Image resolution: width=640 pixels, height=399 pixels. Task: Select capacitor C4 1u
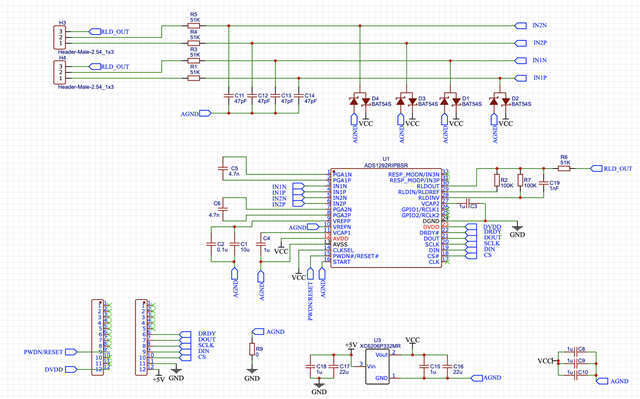(261, 244)
